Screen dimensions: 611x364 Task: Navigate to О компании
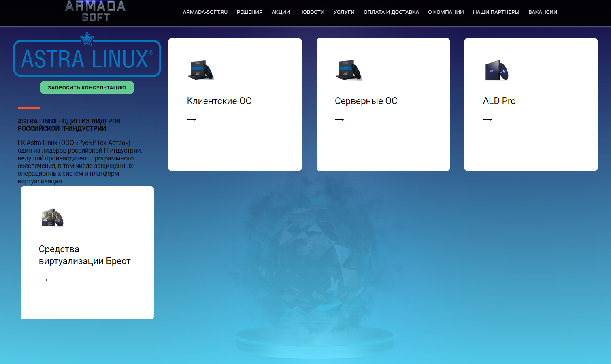[446, 12]
